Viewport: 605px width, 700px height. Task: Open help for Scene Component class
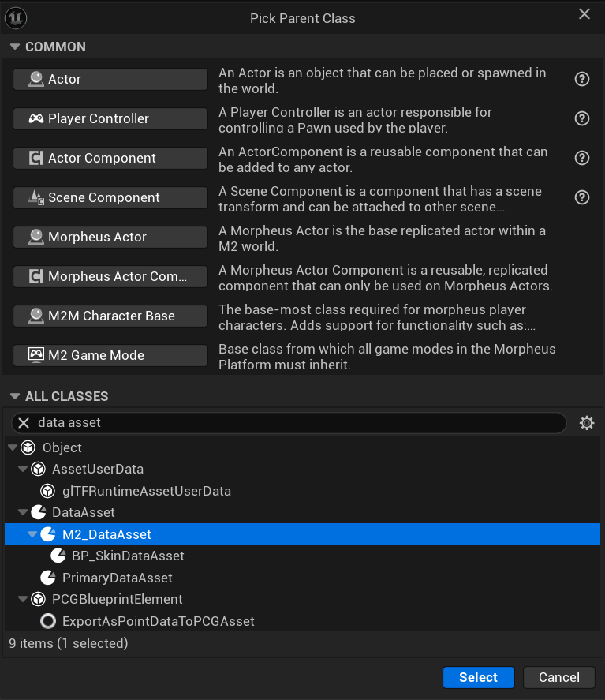point(582,197)
